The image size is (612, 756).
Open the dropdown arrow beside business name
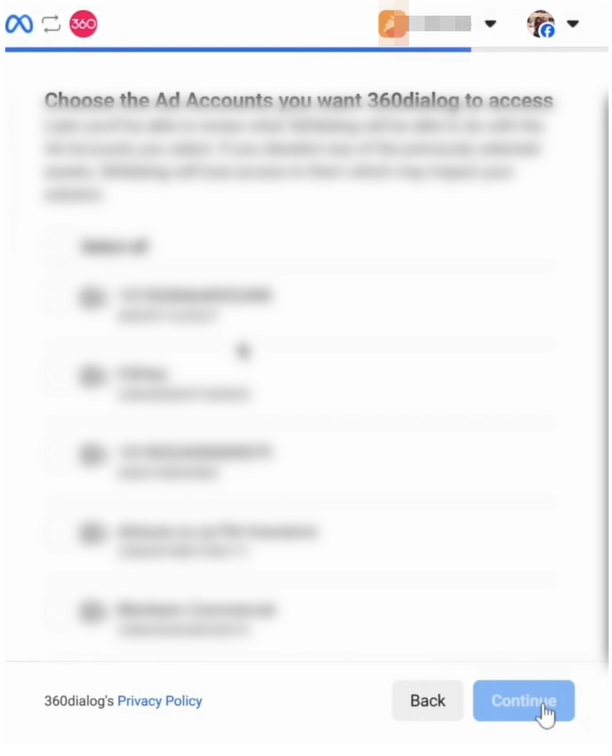(x=490, y=24)
